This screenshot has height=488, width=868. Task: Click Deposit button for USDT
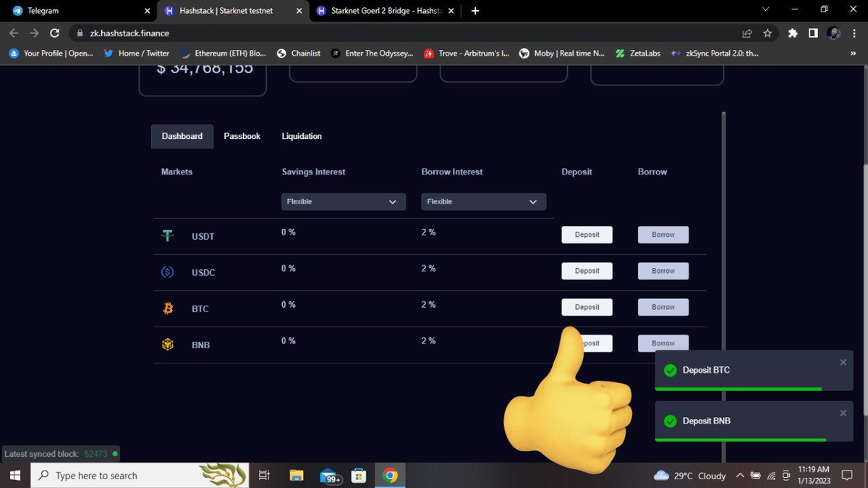point(587,235)
